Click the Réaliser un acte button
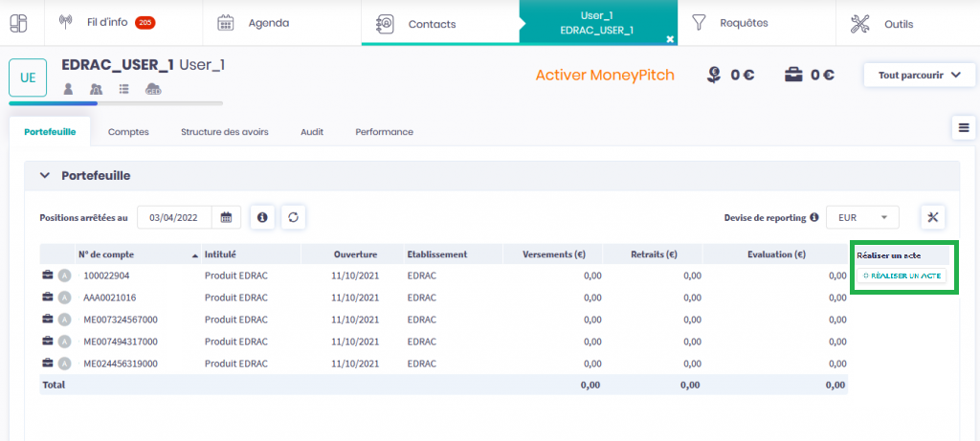This screenshot has height=441, width=980. tap(901, 276)
